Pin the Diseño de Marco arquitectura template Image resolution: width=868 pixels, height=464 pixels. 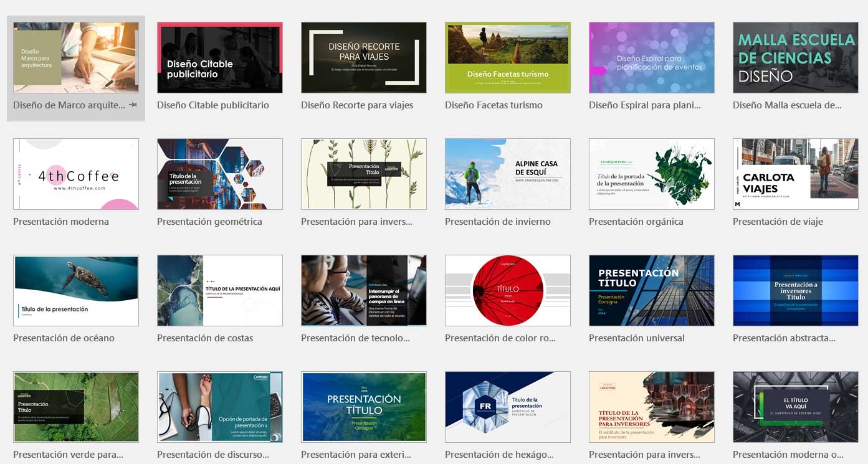click(x=133, y=105)
